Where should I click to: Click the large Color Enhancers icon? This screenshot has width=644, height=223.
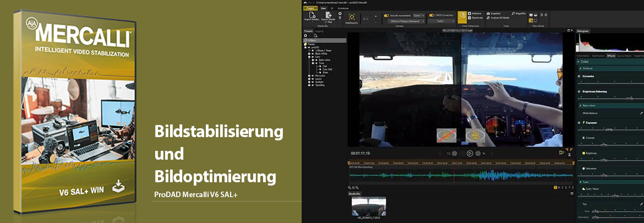462,17
